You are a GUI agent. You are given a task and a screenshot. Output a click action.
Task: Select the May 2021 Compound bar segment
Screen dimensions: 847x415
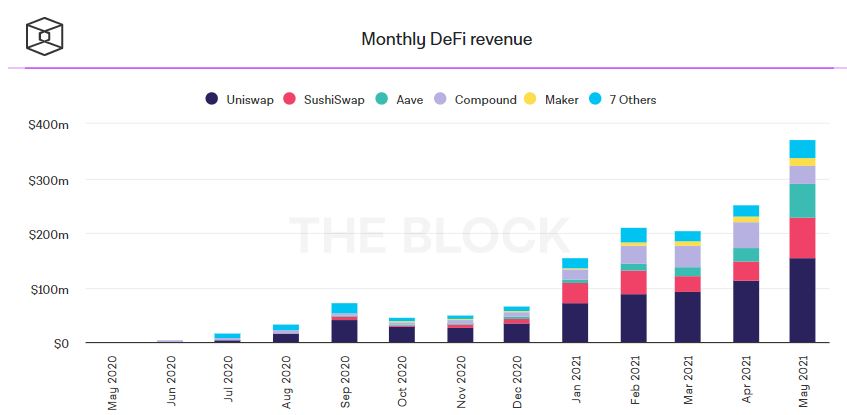(x=802, y=175)
